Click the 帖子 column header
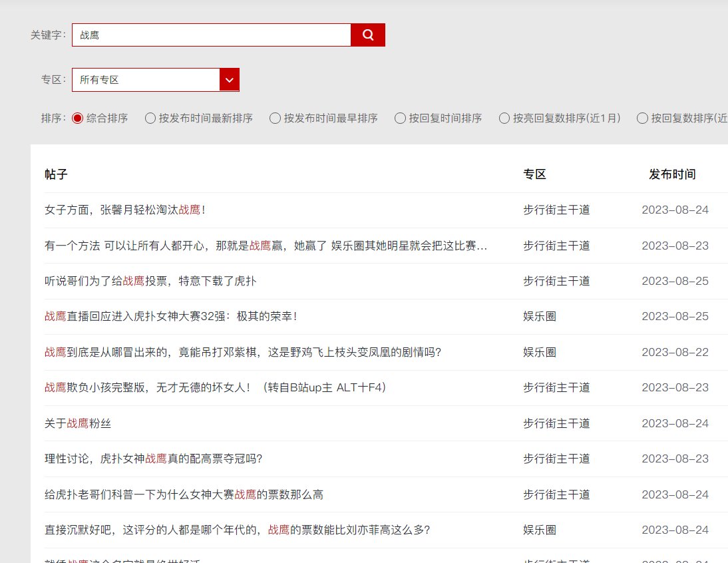 56,174
